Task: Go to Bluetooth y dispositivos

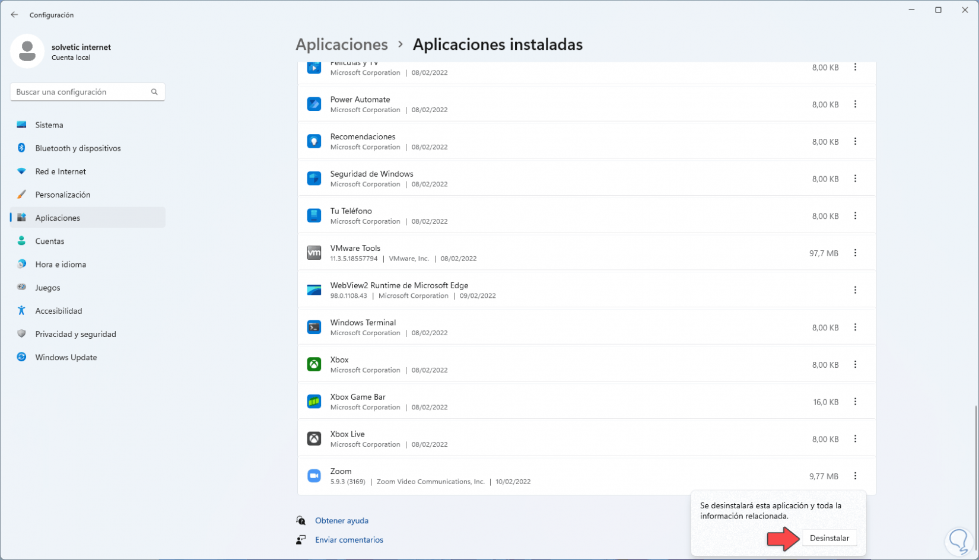Action: 88,148
